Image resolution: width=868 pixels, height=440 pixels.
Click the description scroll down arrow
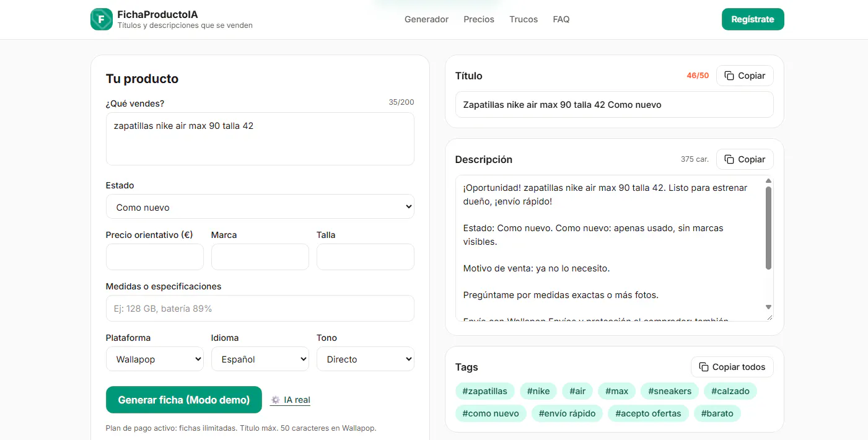(769, 307)
